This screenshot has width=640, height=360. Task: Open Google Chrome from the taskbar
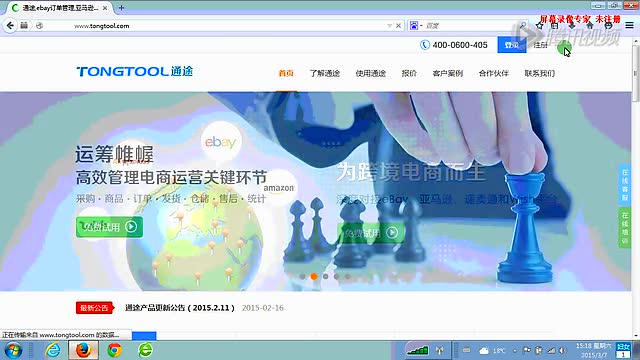pos(115,350)
